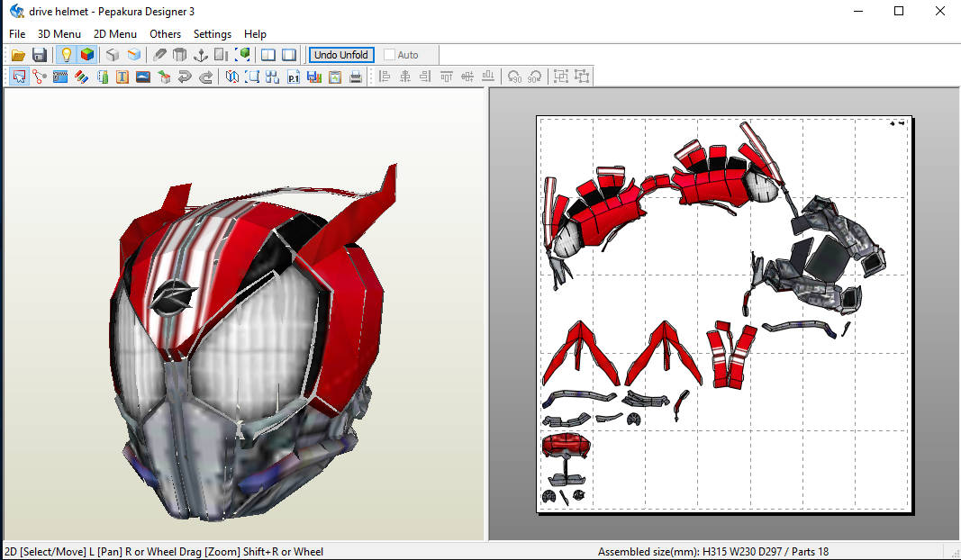The height and width of the screenshot is (560, 961).
Task: Click the ungroup parts box icon
Action: pos(582,77)
